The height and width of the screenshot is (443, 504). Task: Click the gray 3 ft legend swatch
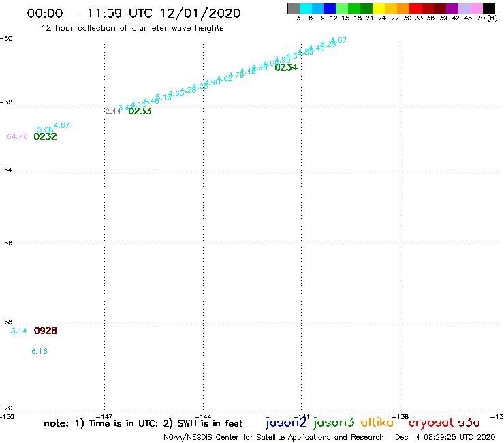(294, 8)
